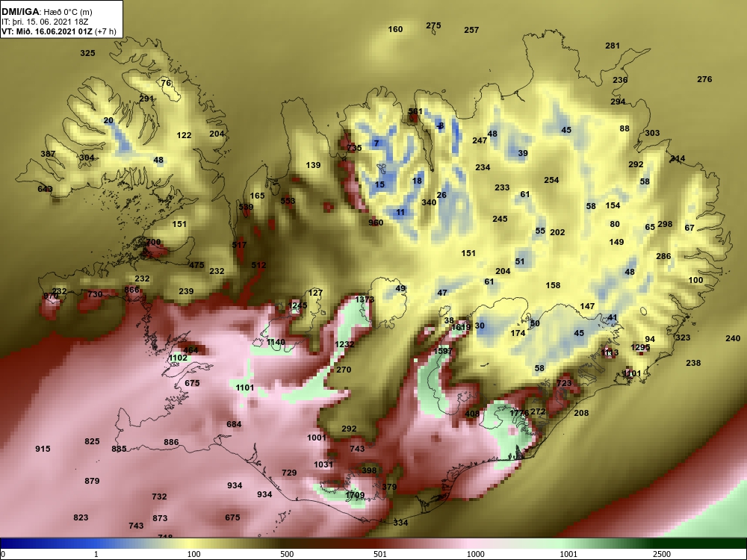Click the map value 886
This screenshot has width=747, height=560.
[171, 443]
